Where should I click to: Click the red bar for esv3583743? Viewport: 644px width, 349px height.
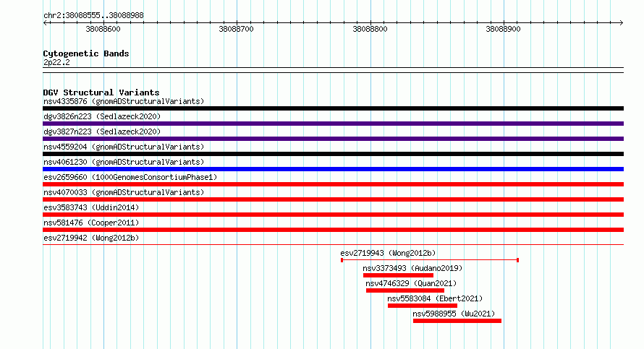pyautogui.click(x=333, y=215)
